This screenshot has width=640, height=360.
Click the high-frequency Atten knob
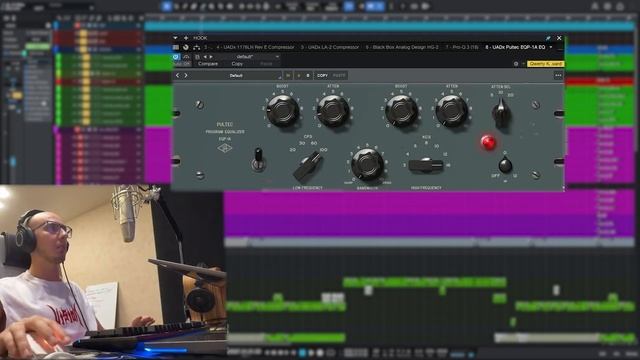click(x=452, y=111)
